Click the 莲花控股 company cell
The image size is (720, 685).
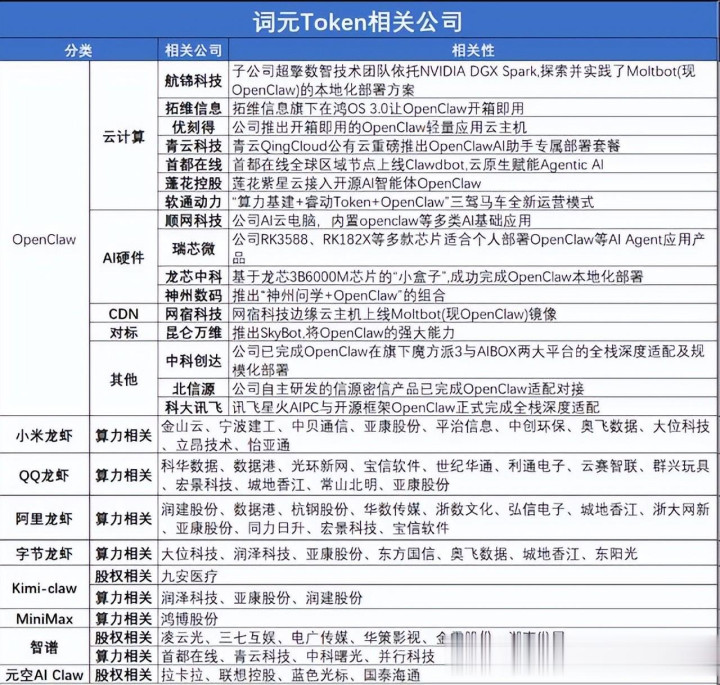tap(193, 183)
